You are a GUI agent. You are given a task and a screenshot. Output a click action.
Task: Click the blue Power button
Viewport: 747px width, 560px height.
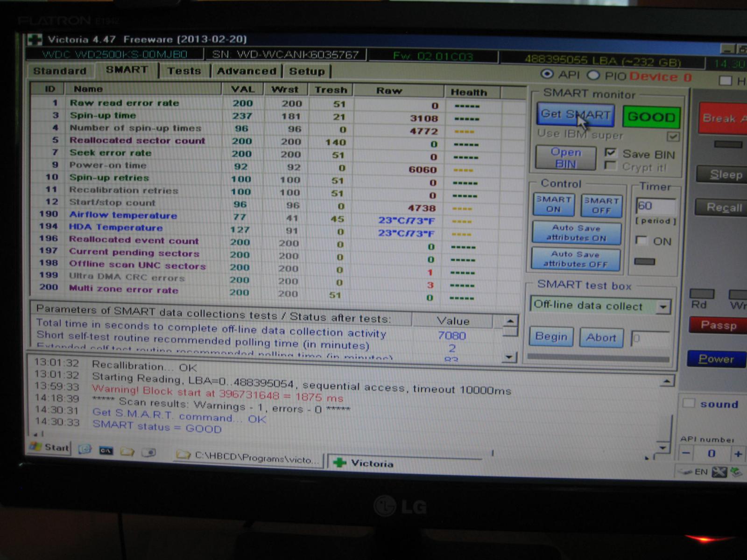pyautogui.click(x=717, y=359)
